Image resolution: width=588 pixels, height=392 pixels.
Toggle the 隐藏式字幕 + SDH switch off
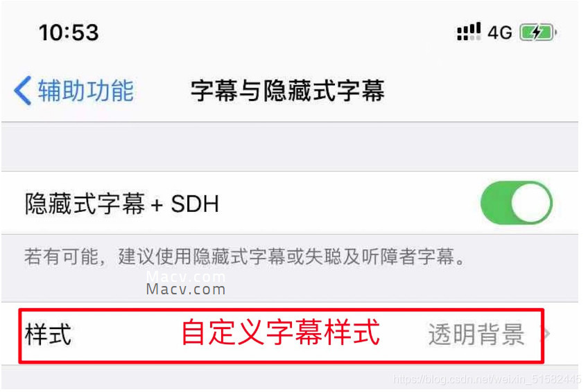click(x=517, y=203)
